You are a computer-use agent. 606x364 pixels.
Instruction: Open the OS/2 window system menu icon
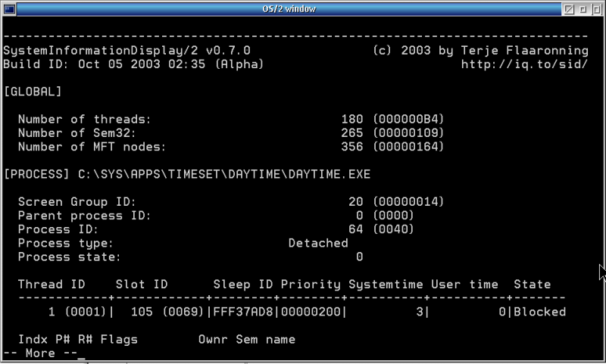click(x=9, y=9)
